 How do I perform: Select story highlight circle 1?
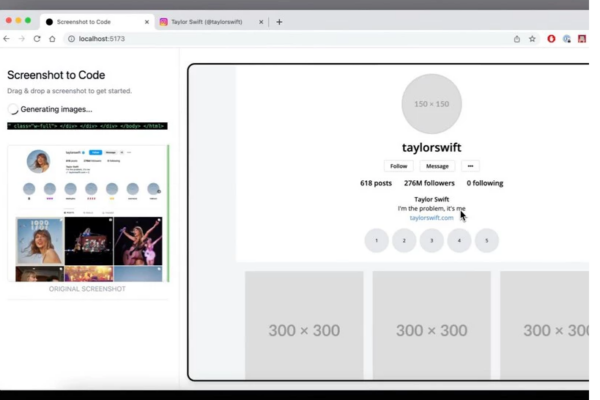tap(377, 240)
